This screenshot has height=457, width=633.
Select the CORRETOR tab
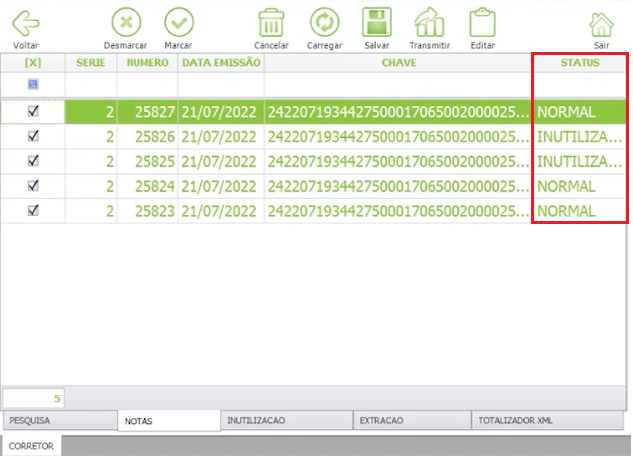tap(31, 446)
